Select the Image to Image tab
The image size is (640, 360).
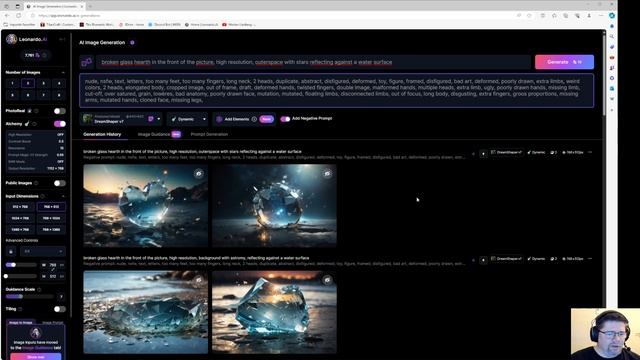point(21,322)
